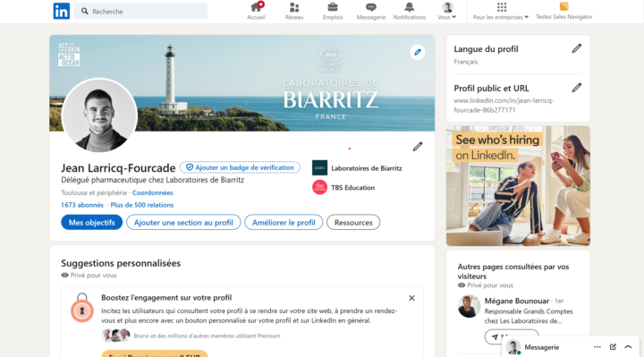Click Testez Sales Navigator link
This screenshot has width=644, height=357.
pyautogui.click(x=563, y=11)
